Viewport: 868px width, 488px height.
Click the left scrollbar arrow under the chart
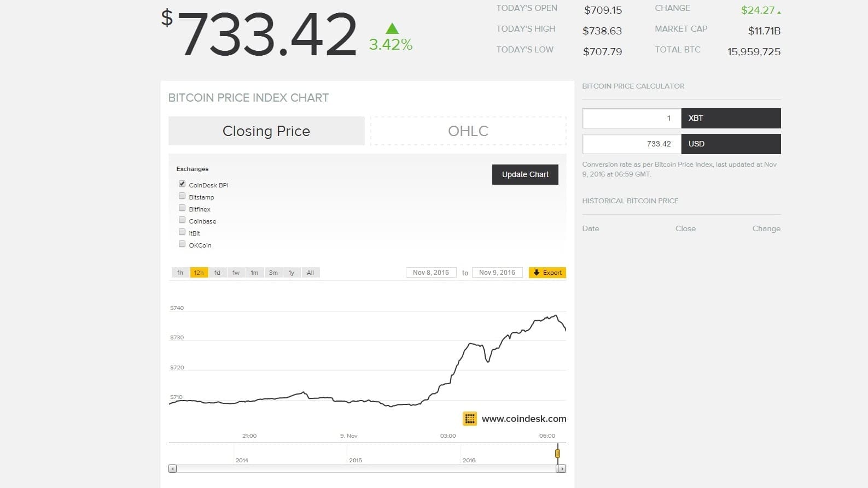tap(173, 469)
